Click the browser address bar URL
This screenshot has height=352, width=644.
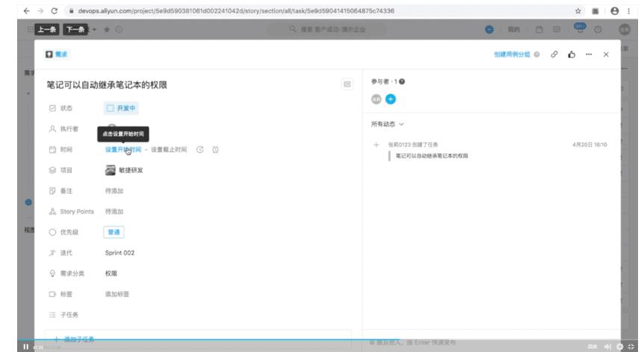[236, 11]
